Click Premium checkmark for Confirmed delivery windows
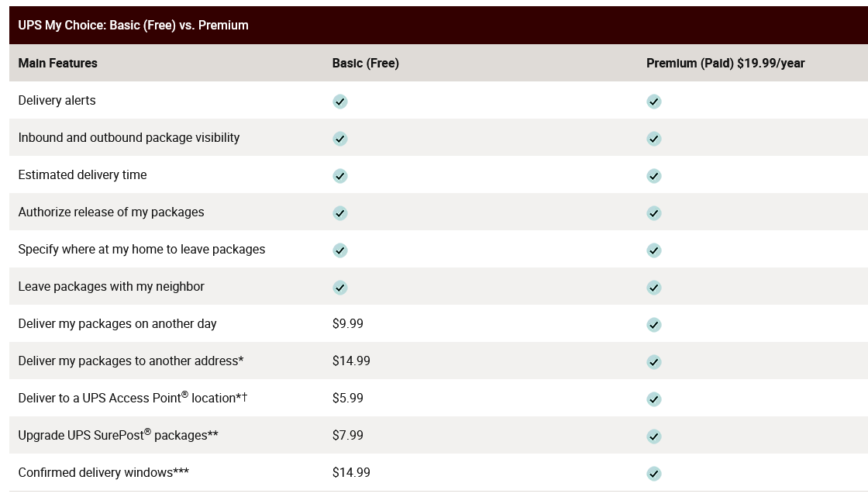Viewport: 868px width, 497px height. [x=654, y=474]
